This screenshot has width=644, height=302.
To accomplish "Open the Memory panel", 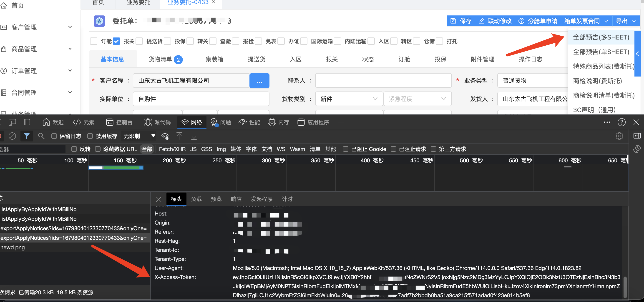I will 279,122.
